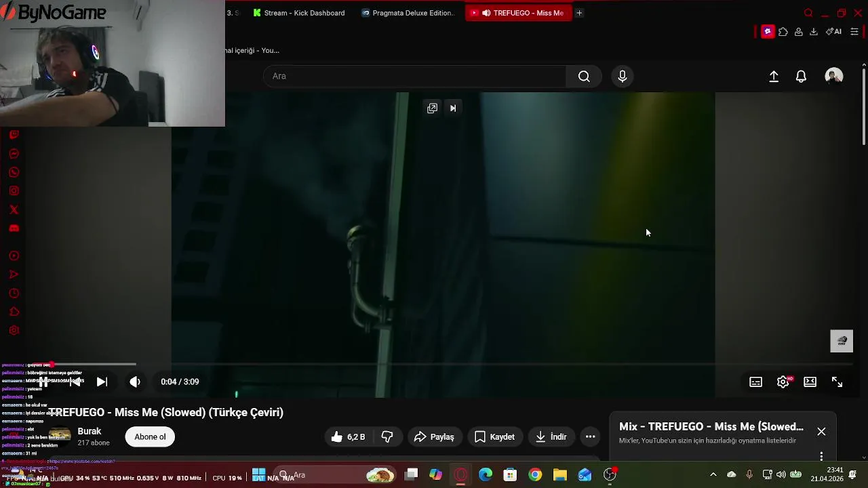The height and width of the screenshot is (488, 868).
Task: Open taskbar volume control
Action: pyautogui.click(x=781, y=474)
